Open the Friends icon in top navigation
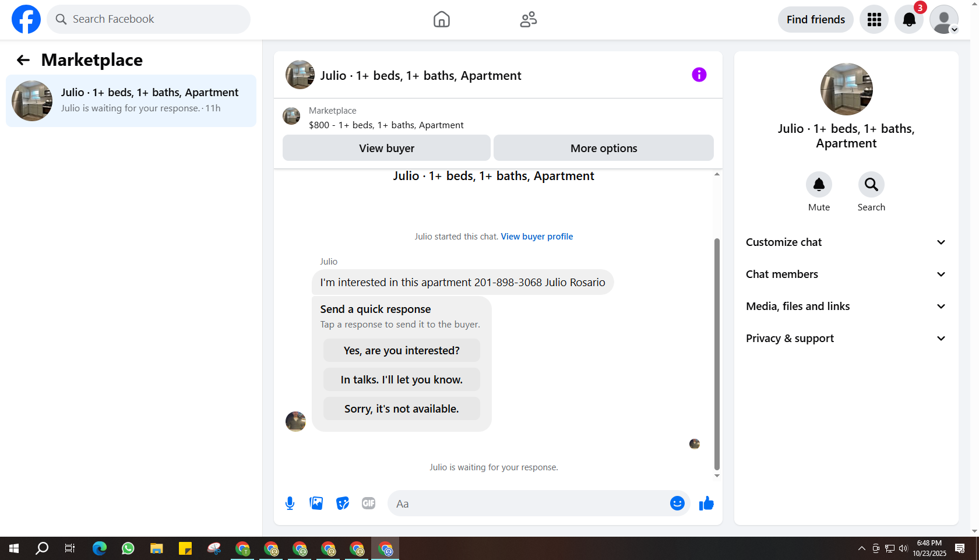The image size is (979, 560). 529,19
